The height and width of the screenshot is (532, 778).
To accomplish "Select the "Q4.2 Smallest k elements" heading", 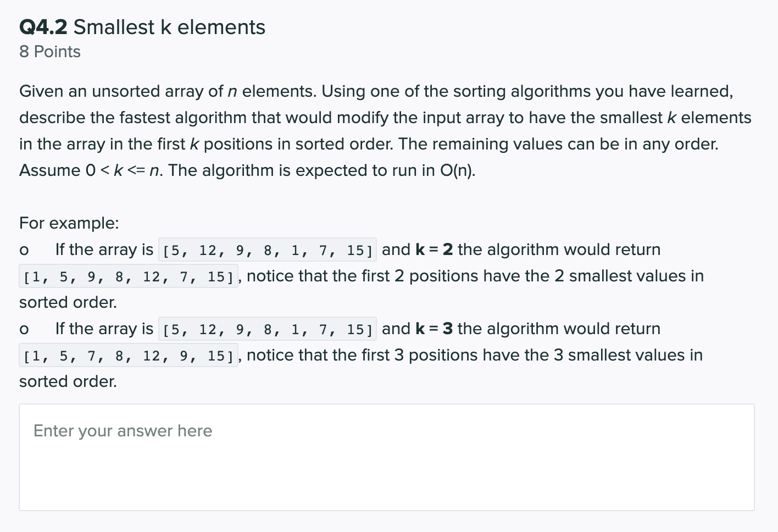I will 142,27.
